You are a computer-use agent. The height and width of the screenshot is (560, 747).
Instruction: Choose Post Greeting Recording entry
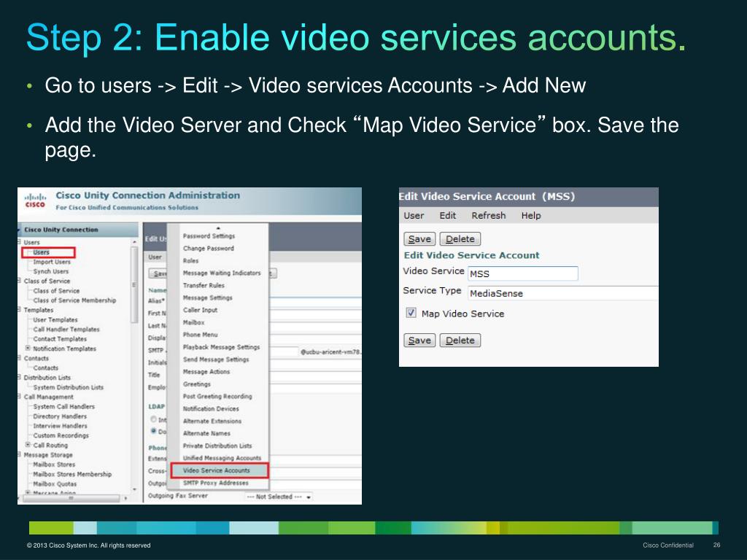tap(217, 396)
